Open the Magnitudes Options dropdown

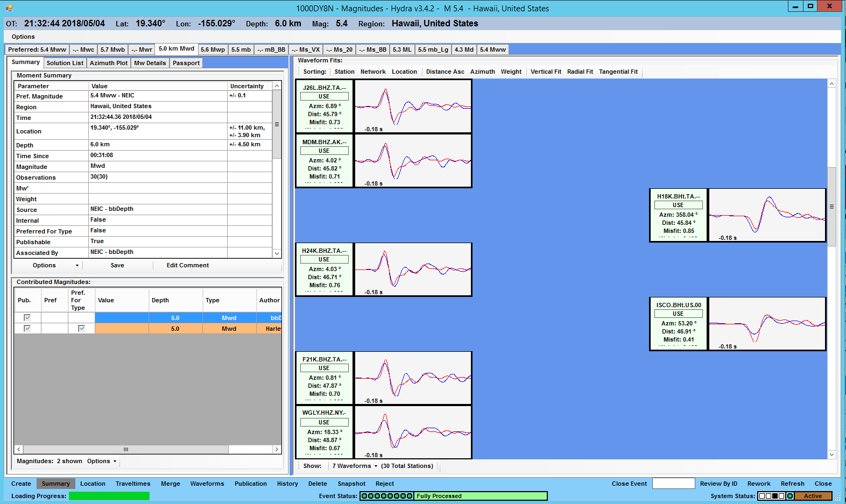click(x=101, y=461)
